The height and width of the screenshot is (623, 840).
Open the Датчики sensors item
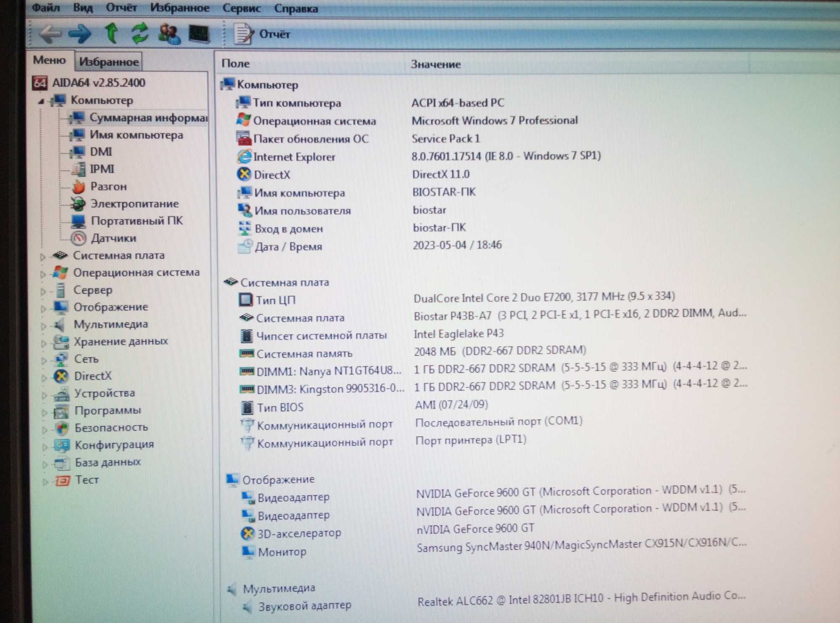pos(114,238)
